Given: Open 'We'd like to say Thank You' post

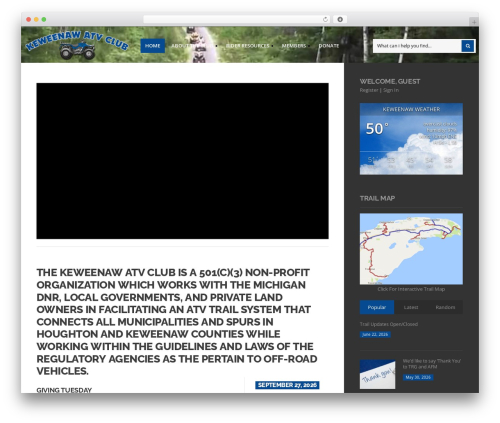Looking at the screenshot, I should (x=431, y=364).
